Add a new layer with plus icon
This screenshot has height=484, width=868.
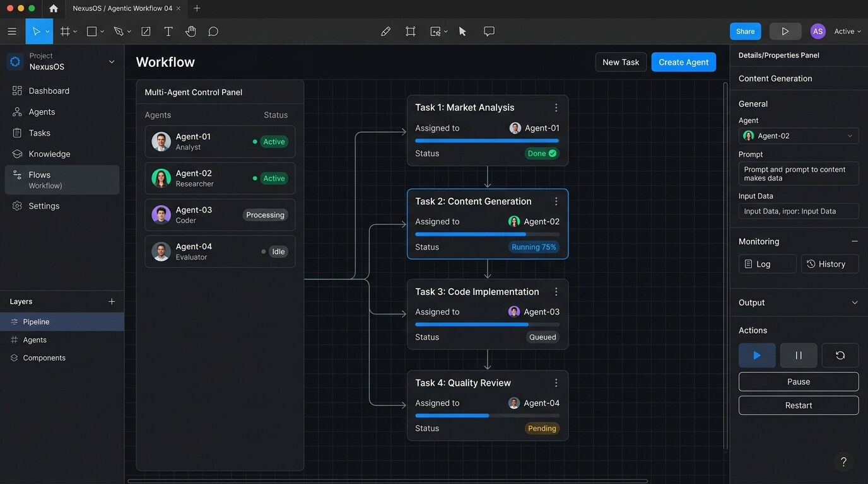(x=112, y=301)
